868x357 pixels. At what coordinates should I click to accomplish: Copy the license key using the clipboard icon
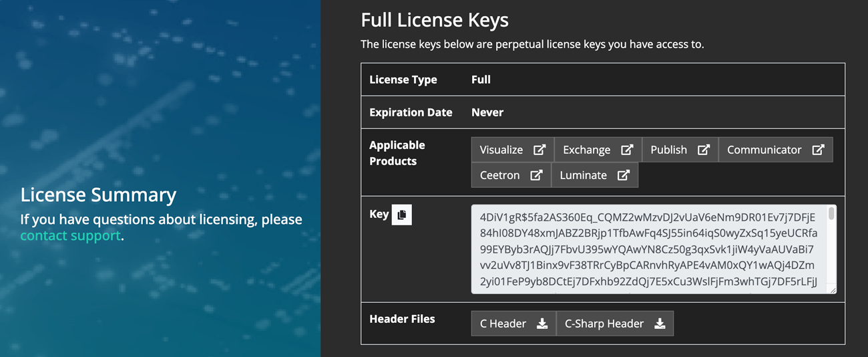point(401,215)
